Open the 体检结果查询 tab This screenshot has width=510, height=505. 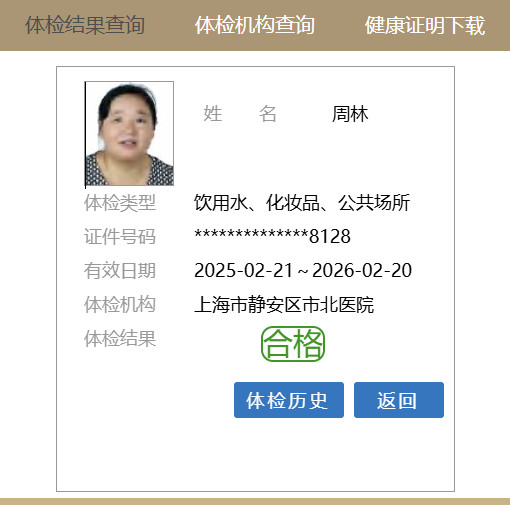click(85, 25)
